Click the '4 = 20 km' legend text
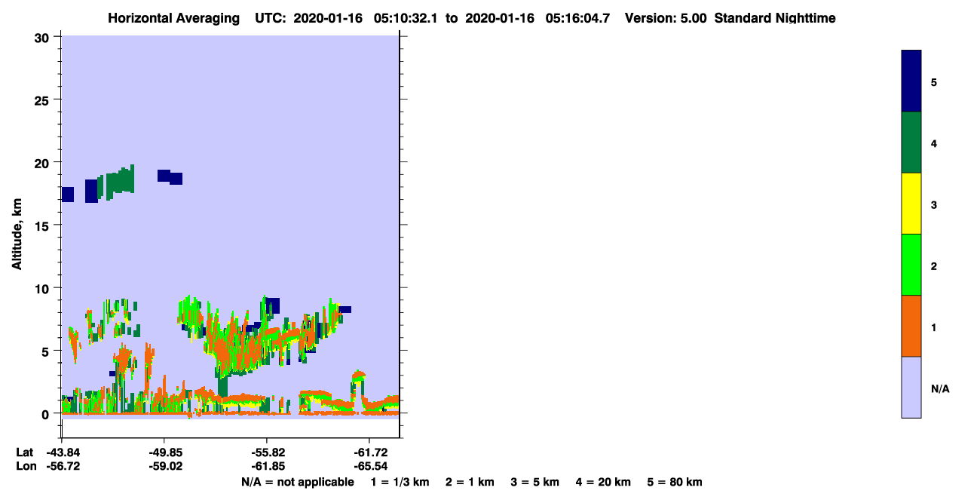This screenshot has height=503, width=980. [603, 482]
